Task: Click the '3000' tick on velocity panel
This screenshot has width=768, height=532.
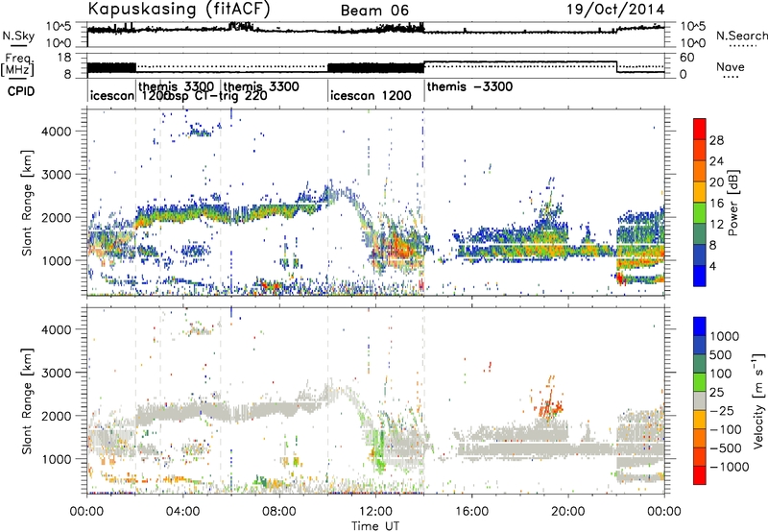Action: coord(57,373)
